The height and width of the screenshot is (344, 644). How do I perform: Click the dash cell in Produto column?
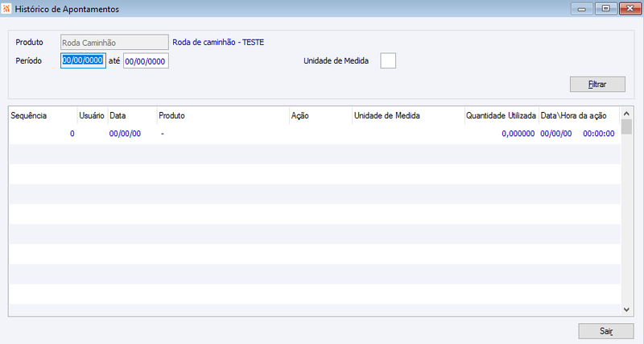click(163, 134)
